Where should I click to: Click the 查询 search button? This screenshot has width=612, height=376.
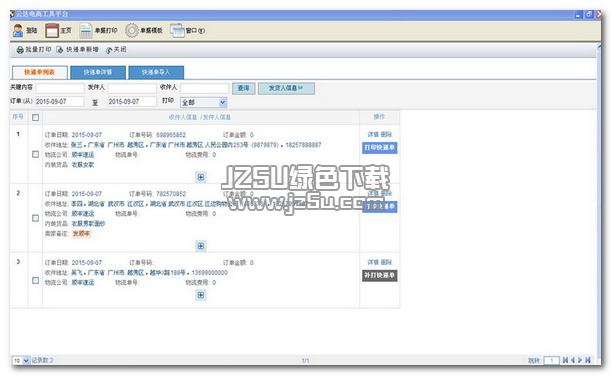[244, 88]
